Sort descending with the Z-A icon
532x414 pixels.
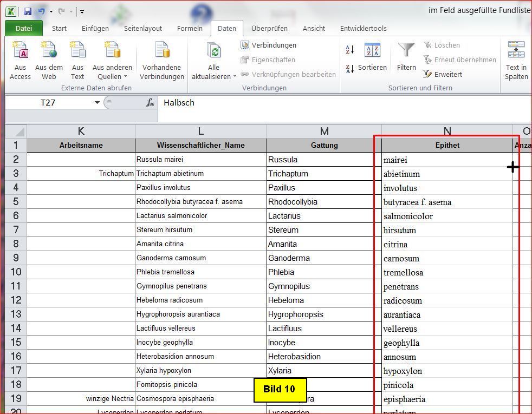click(350, 69)
